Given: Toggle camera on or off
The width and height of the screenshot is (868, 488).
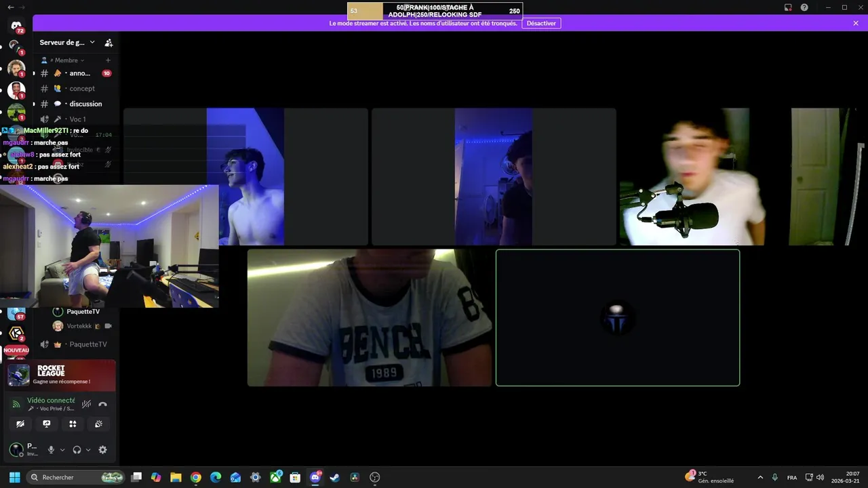Looking at the screenshot, I should [x=20, y=424].
